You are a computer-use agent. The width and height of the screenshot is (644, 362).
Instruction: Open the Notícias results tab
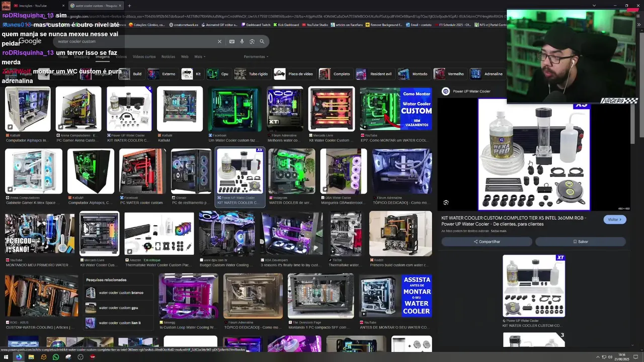[x=168, y=57]
